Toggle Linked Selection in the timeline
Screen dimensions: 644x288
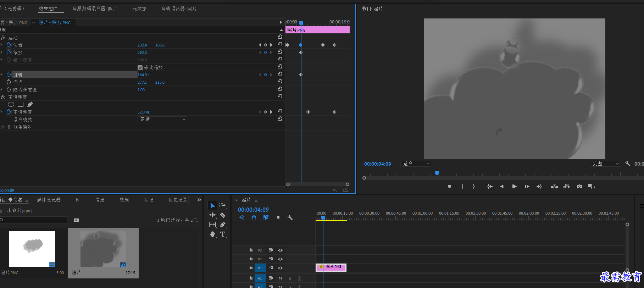tap(266, 217)
